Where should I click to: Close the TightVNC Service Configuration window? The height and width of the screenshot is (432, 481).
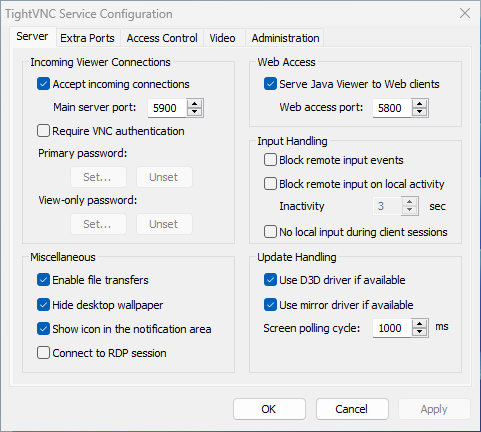point(465,14)
